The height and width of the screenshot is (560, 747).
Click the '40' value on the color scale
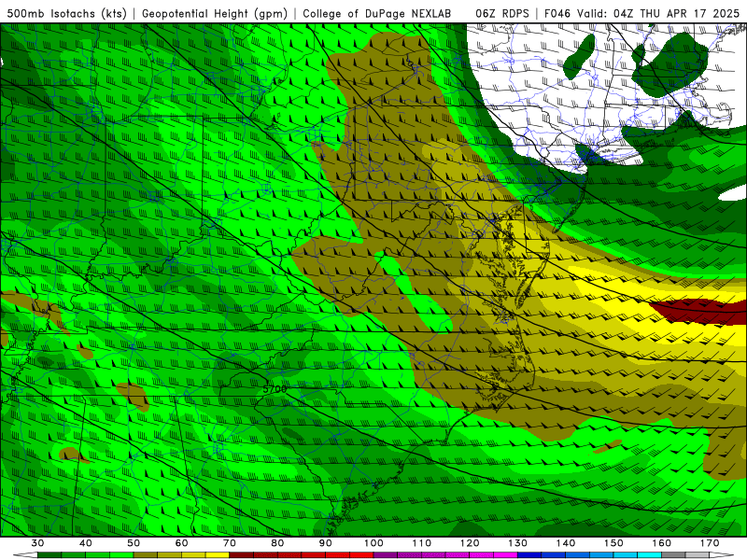pyautogui.click(x=85, y=543)
